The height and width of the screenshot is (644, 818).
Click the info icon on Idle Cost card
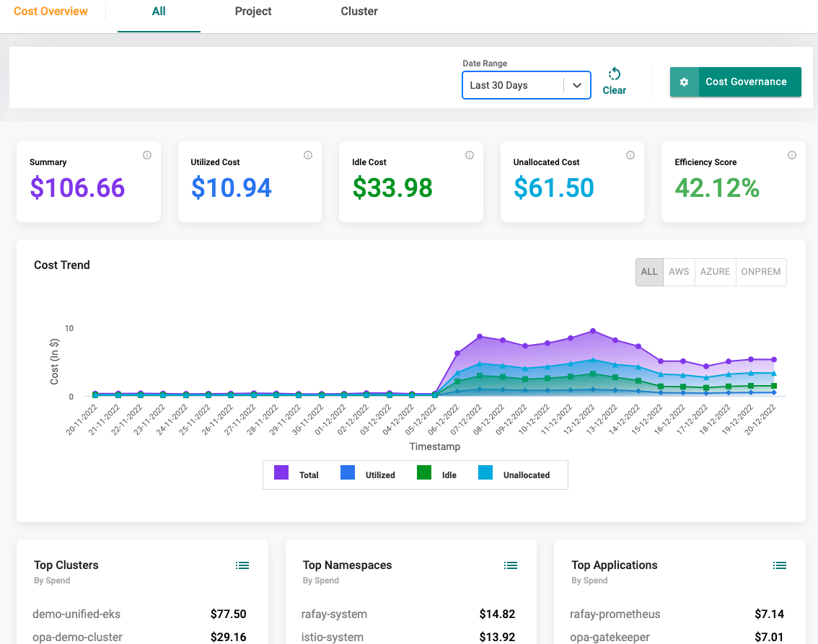point(470,155)
